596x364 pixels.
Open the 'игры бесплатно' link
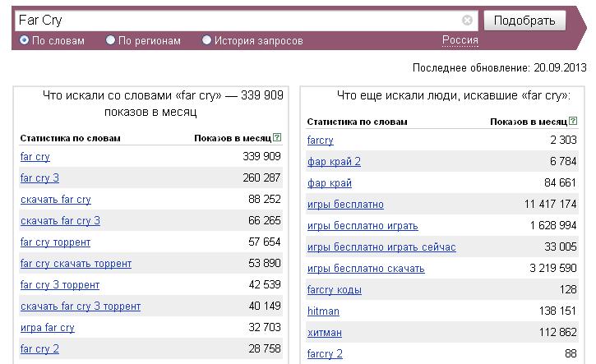point(345,205)
